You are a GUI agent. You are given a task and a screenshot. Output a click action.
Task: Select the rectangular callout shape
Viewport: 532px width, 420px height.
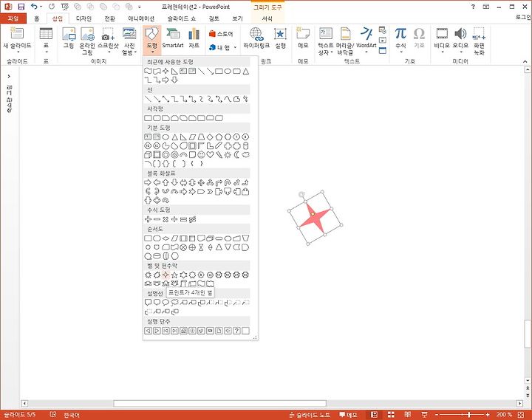tap(148, 302)
